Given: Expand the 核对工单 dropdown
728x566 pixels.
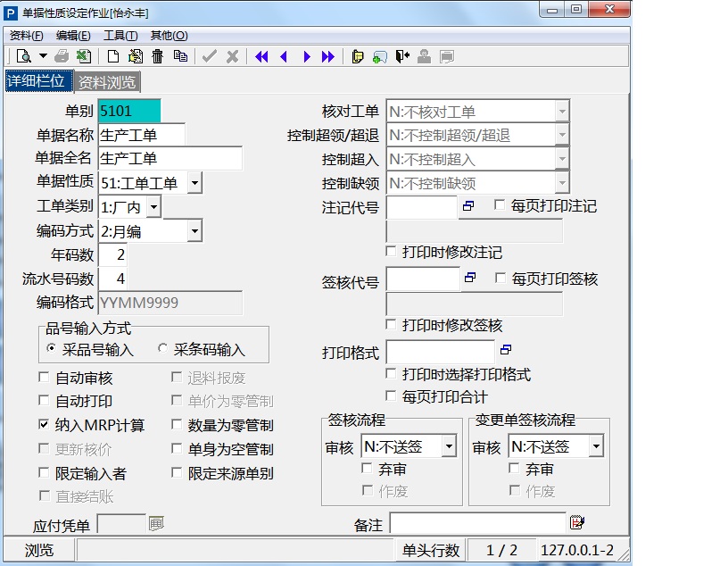Looking at the screenshot, I should (x=562, y=112).
